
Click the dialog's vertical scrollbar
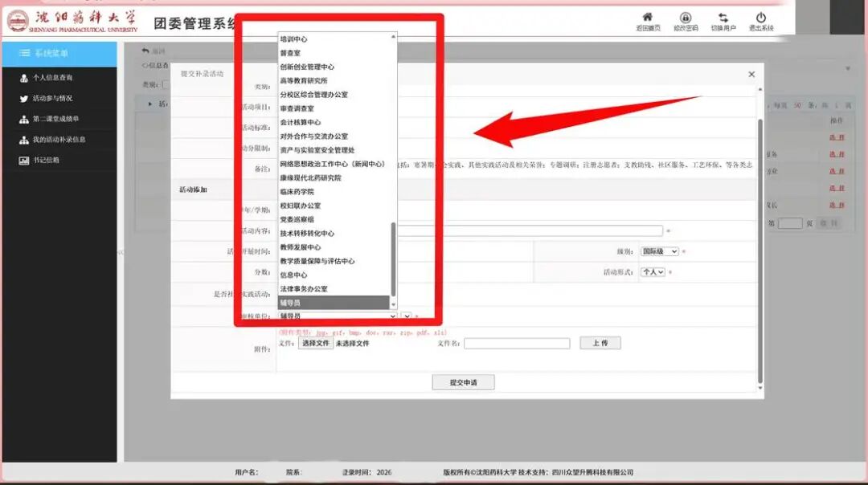[760, 251]
